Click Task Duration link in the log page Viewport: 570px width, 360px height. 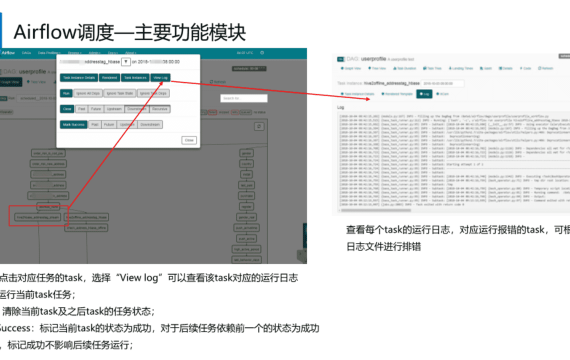pyautogui.click(x=404, y=68)
